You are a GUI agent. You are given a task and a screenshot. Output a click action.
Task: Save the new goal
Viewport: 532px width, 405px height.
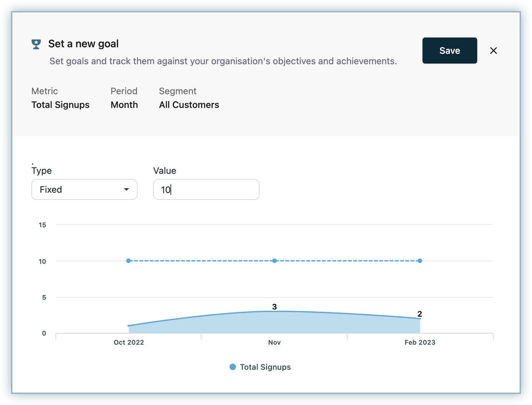[450, 51]
